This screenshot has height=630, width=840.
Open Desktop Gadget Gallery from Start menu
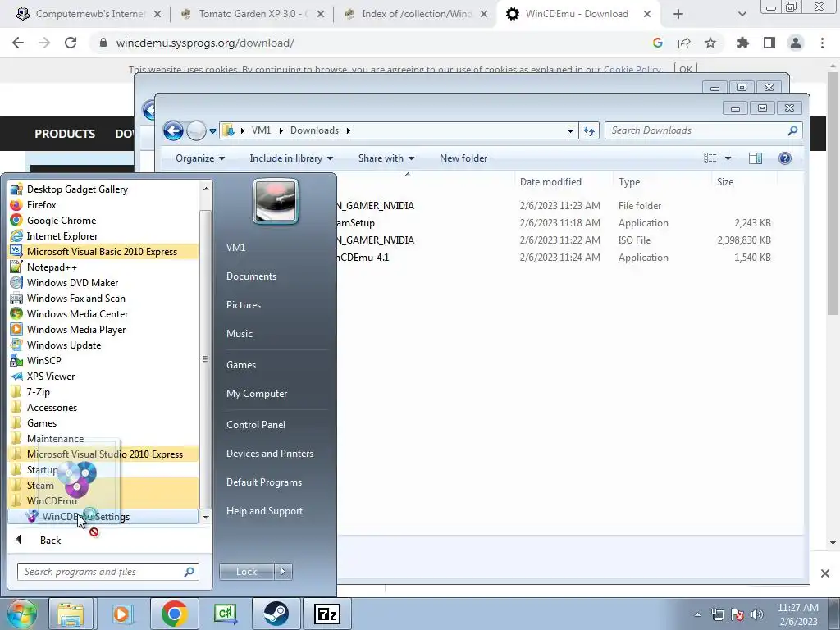[x=77, y=189]
